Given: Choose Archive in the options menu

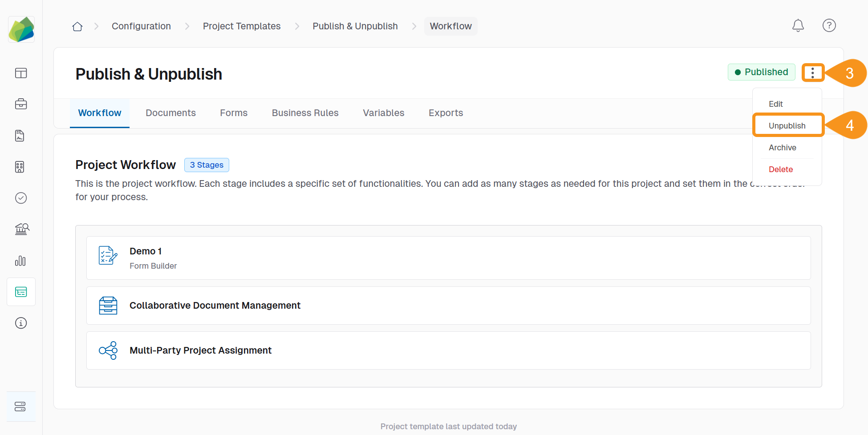Looking at the screenshot, I should [782, 148].
